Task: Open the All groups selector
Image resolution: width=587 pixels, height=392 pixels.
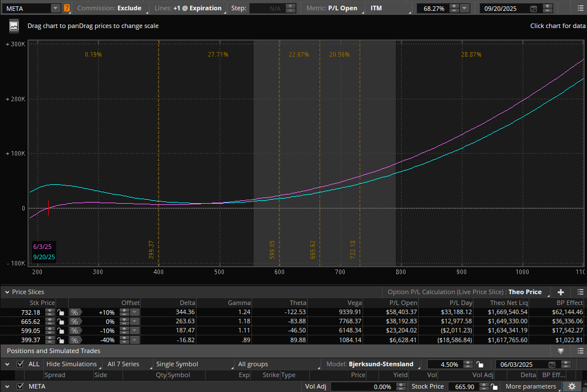Action: pos(278,364)
